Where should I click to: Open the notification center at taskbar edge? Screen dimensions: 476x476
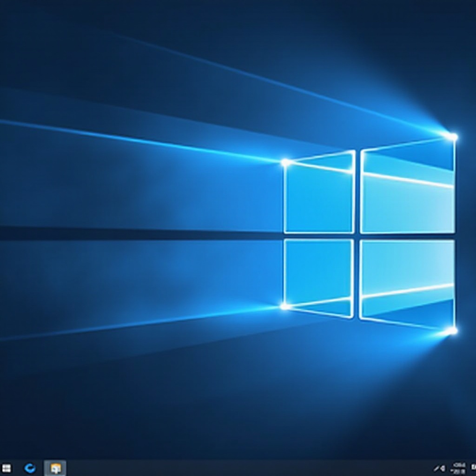tap(473, 468)
